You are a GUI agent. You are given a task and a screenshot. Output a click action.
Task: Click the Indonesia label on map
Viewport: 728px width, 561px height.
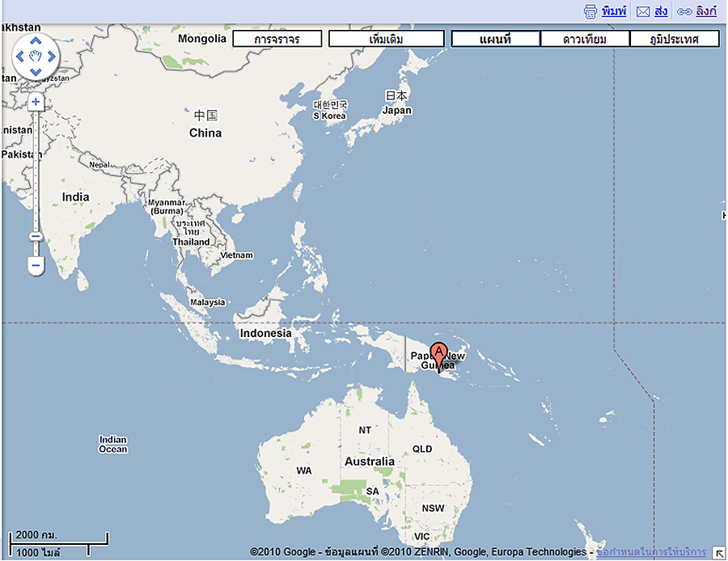(x=265, y=333)
